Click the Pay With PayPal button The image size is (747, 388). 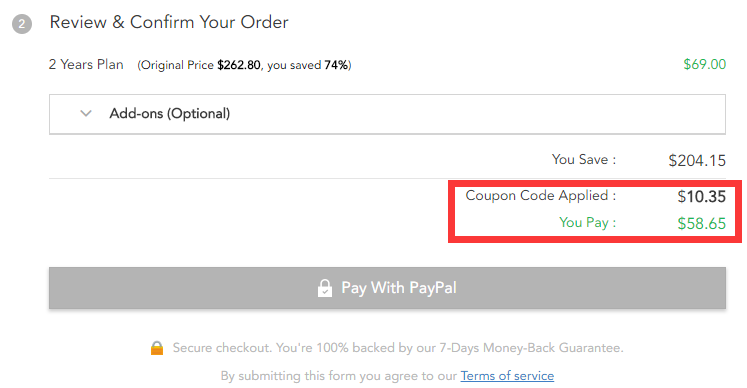pyautogui.click(x=387, y=288)
